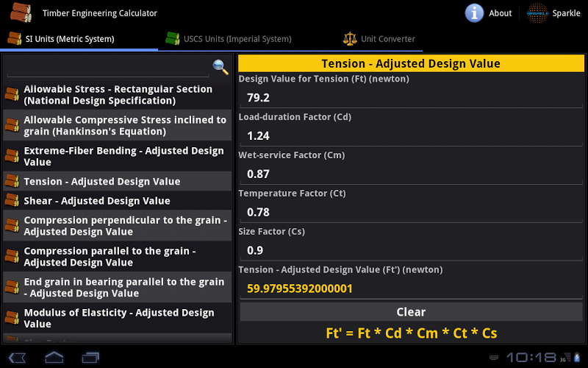This screenshot has height=368, width=588.
Task: Open Tension - Adjusted Design Value list row
Action: tap(118, 181)
